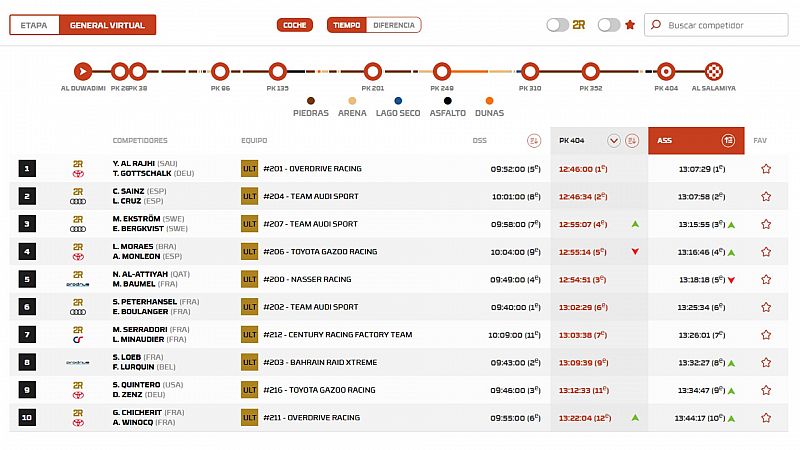Favorite Al Rajhi with the star icon
The height and width of the screenshot is (450, 800).
pos(766,169)
